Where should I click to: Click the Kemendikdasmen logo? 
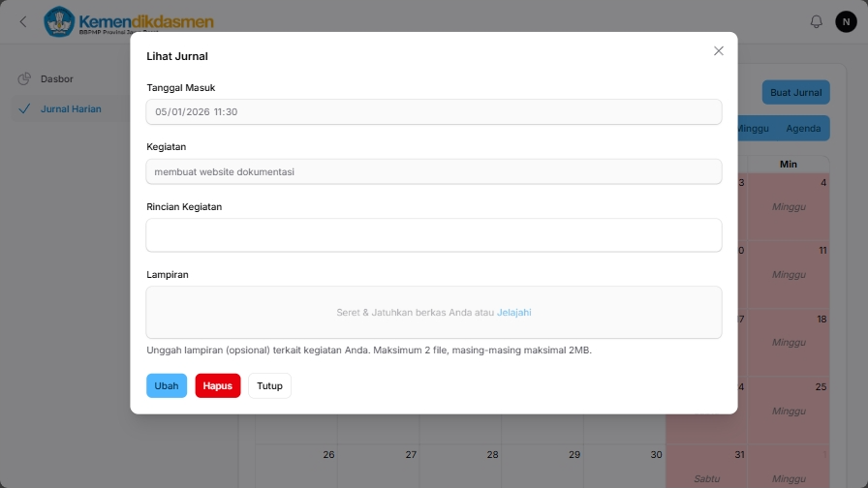click(129, 21)
